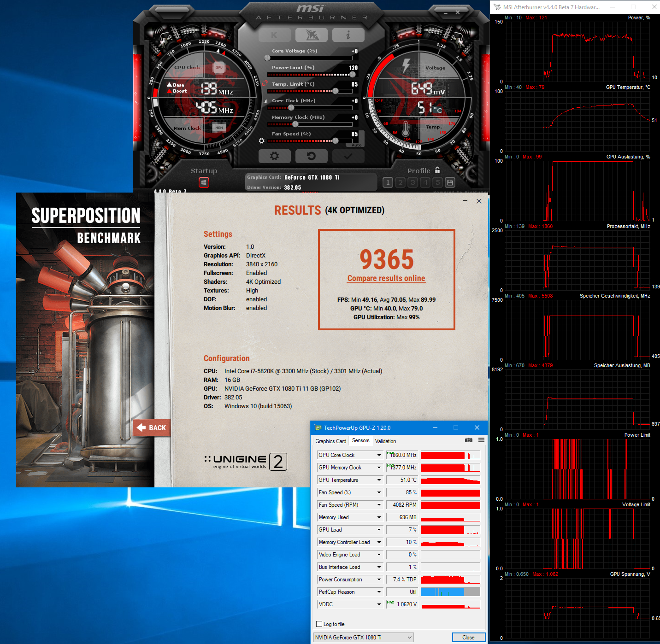Expand the Bus Interface Load dropdown

(379, 567)
